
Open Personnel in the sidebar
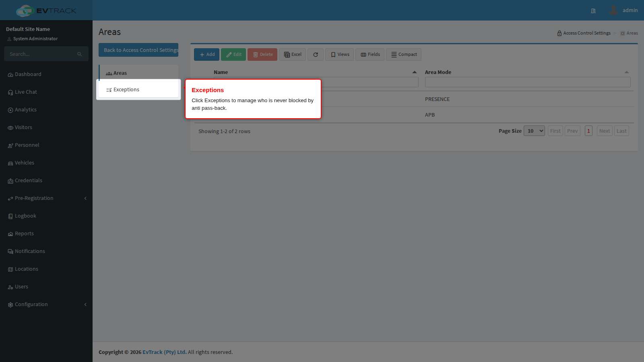tap(46, 145)
